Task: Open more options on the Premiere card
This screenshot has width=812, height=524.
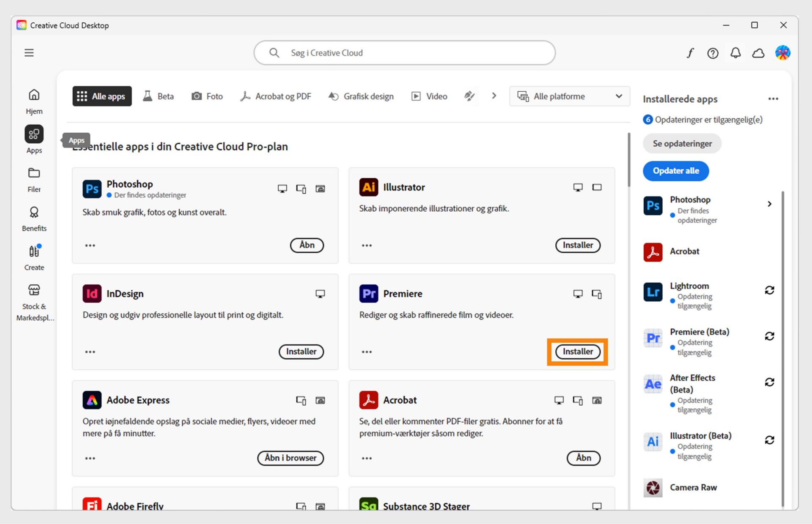Action: (x=367, y=352)
